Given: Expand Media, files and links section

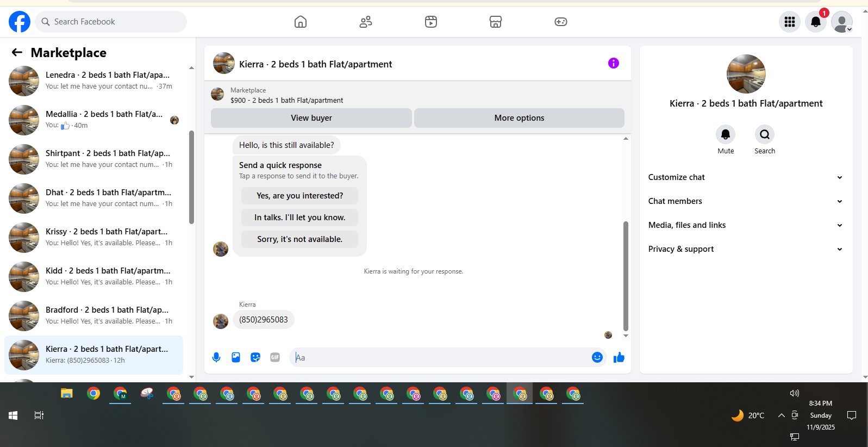Looking at the screenshot, I should pos(746,225).
